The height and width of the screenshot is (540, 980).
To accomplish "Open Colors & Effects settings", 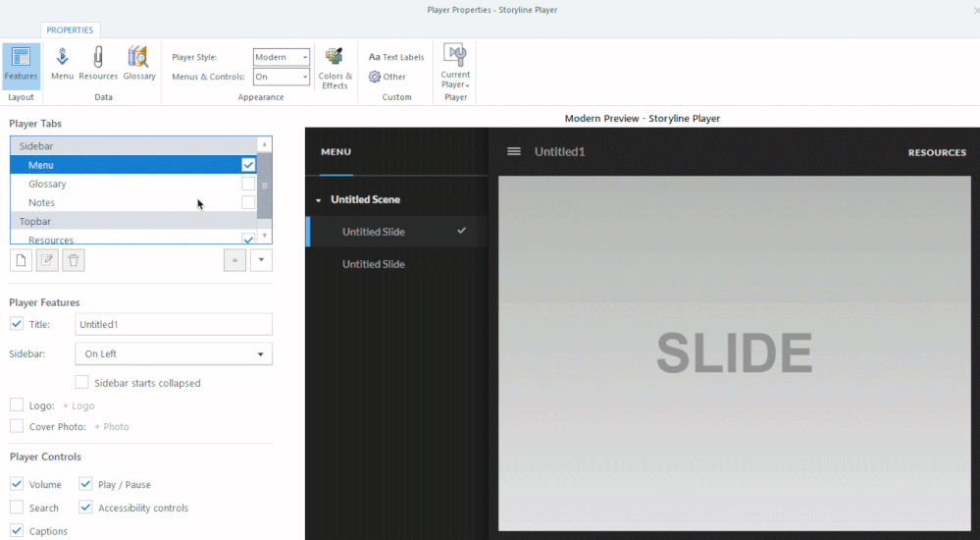I will (x=335, y=68).
